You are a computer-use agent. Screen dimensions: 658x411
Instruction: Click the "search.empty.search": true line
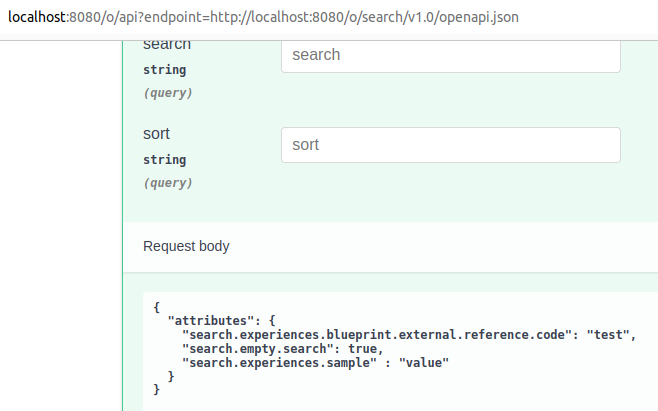(x=282, y=349)
